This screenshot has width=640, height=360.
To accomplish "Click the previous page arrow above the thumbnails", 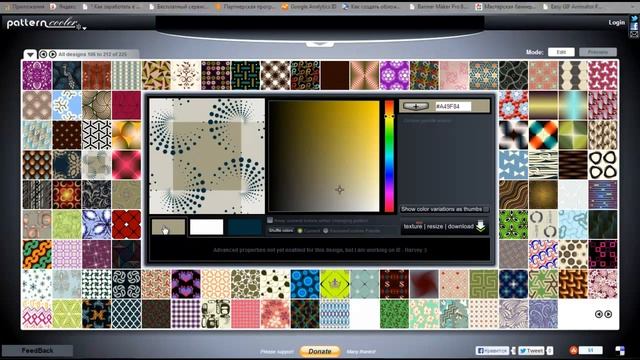I will [x=43, y=54].
